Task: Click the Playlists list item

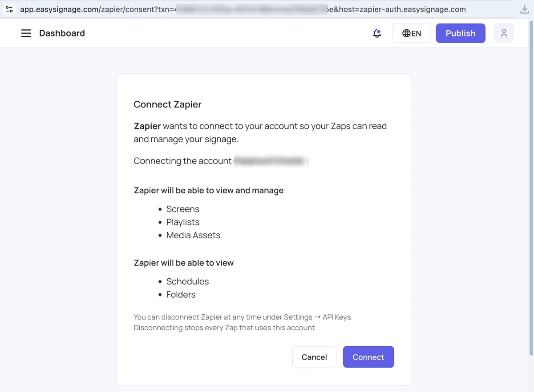Action: click(x=183, y=222)
